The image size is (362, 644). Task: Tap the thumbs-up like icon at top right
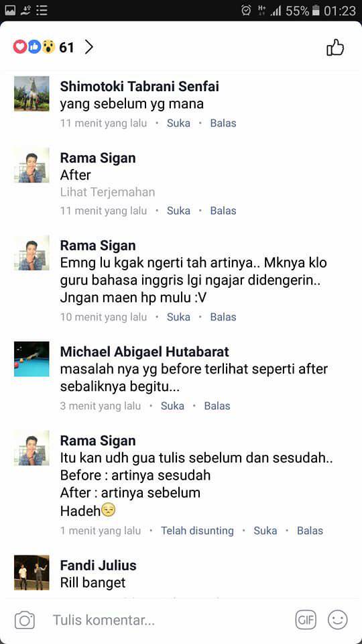click(x=335, y=47)
